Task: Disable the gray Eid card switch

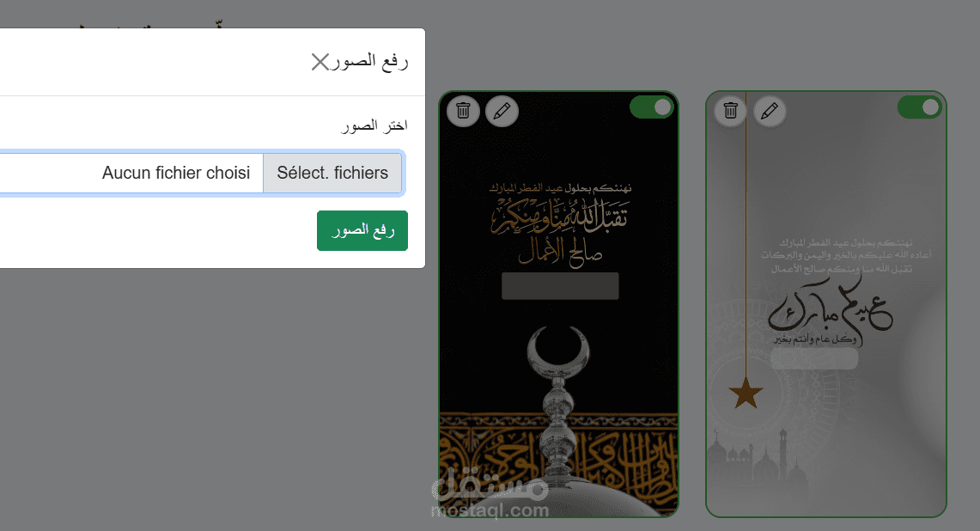Action: point(919,107)
